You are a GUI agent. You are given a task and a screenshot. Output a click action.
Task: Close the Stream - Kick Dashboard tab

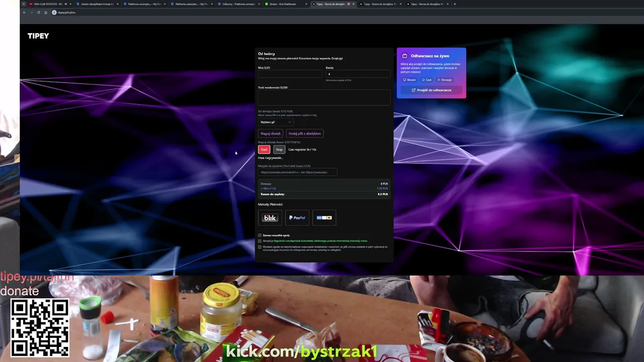307,4
